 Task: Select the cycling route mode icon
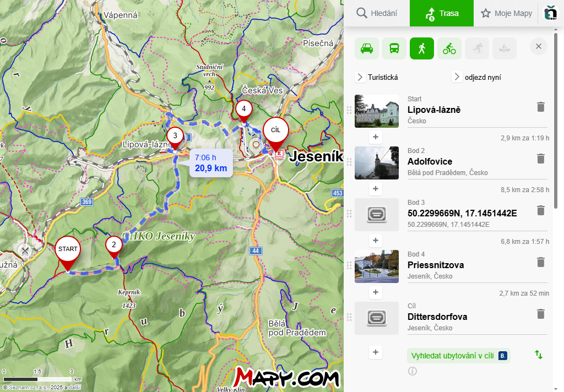[x=449, y=48]
